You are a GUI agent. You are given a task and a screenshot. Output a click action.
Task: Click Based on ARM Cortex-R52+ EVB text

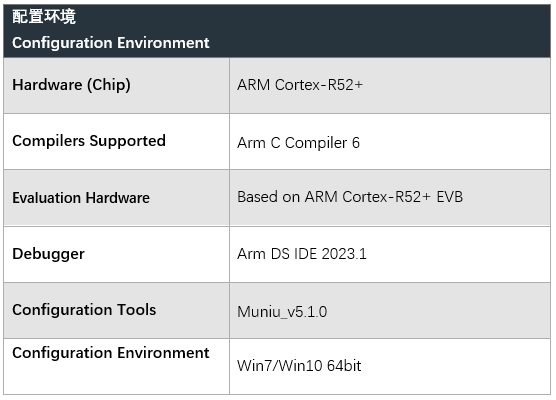tap(350, 197)
